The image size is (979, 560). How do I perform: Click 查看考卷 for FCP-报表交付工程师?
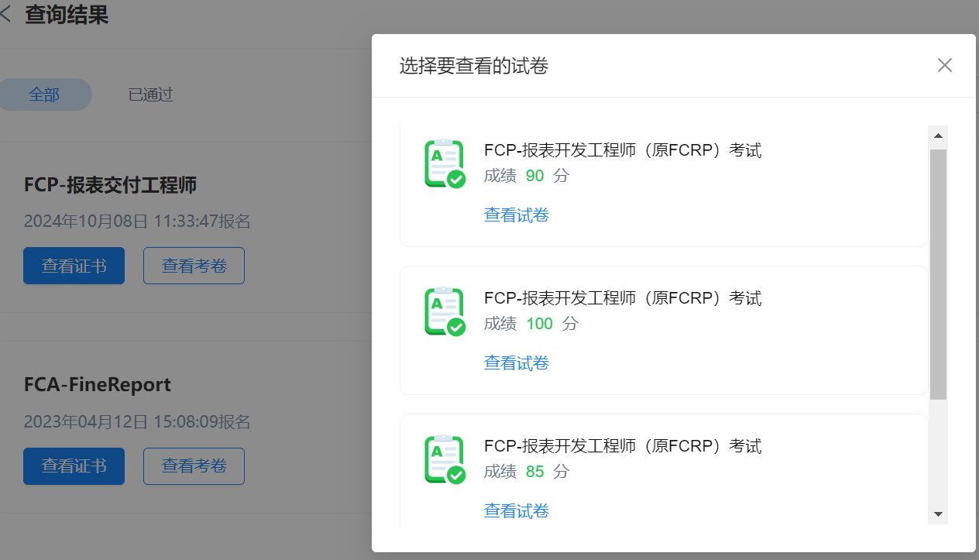pyautogui.click(x=194, y=266)
